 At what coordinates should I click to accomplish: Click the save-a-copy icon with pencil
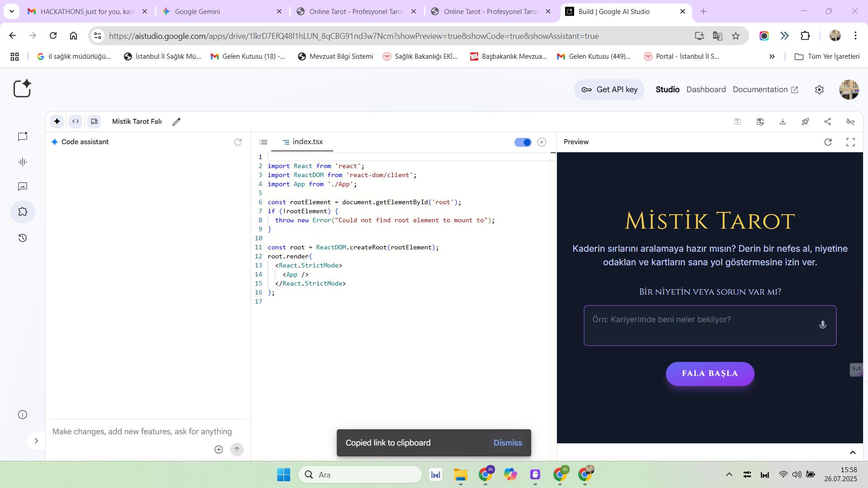click(x=760, y=122)
